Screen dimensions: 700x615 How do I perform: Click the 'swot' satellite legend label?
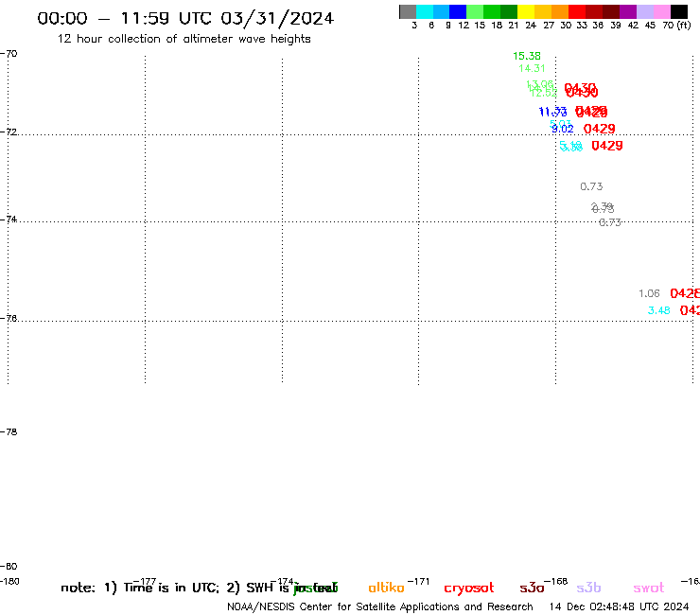pyautogui.click(x=649, y=588)
